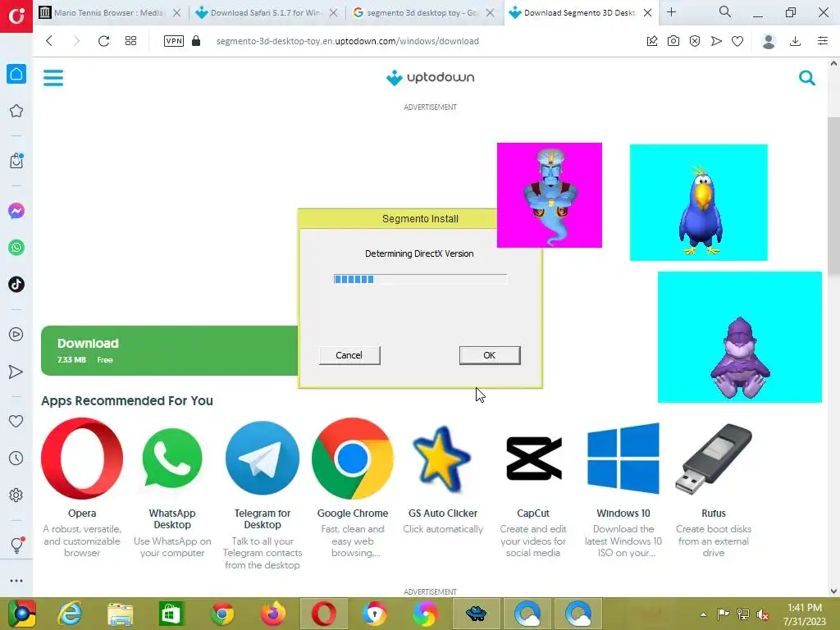Open Easy Setup settings sliders
Screen dimensions: 840x630
[x=823, y=41]
